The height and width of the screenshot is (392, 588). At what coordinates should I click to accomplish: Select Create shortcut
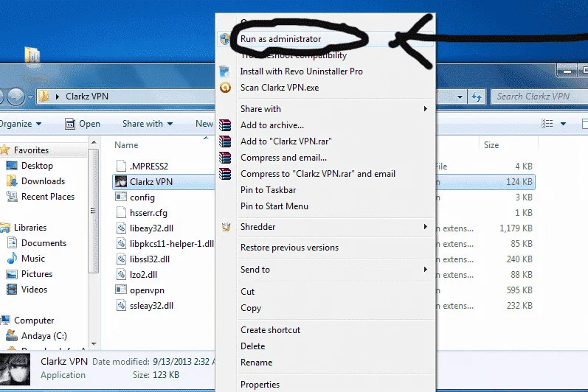click(270, 330)
